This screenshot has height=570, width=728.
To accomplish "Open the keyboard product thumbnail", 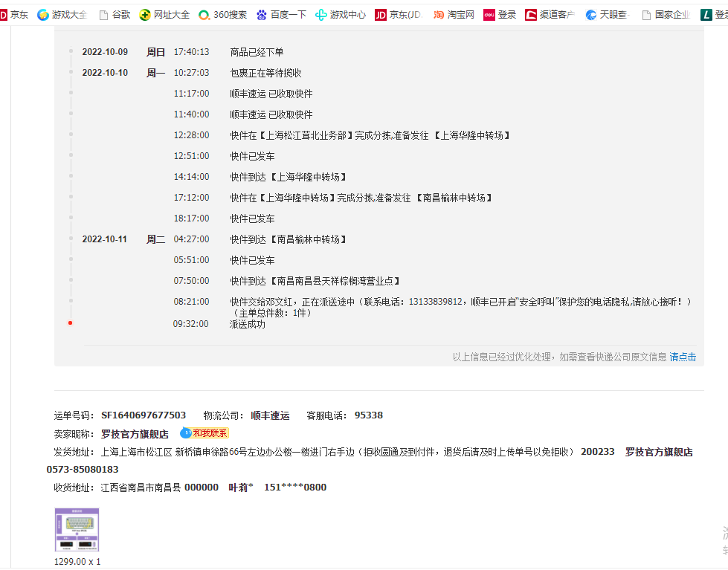I will [77, 530].
